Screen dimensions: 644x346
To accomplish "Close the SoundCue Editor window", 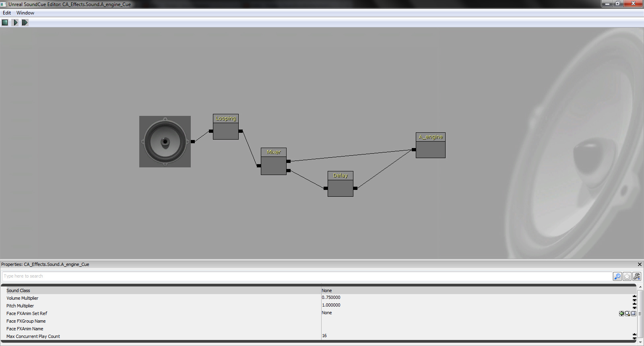I will click(x=634, y=4).
